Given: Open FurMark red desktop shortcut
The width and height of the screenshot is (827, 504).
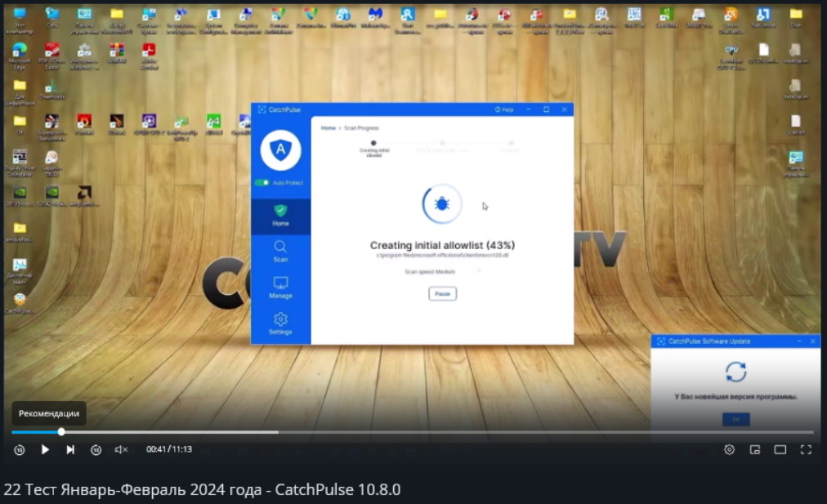Looking at the screenshot, I should [84, 125].
